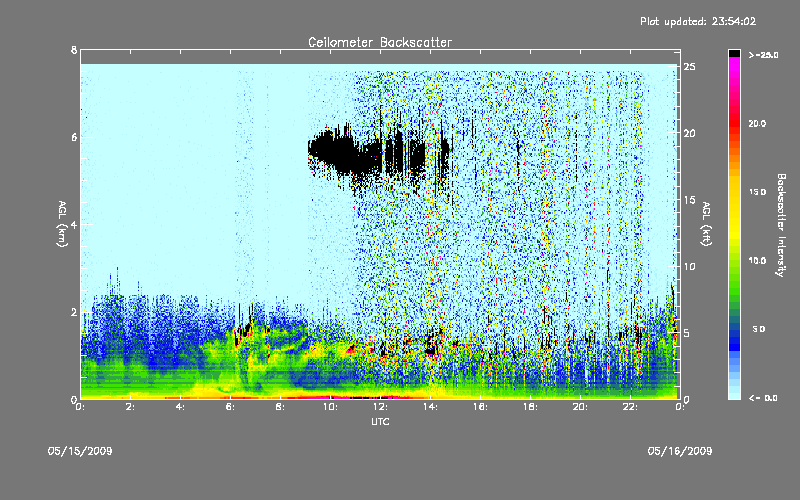Click the ">-25.0" colorbar label
Viewport: 800px width, 500px height.
763,55
